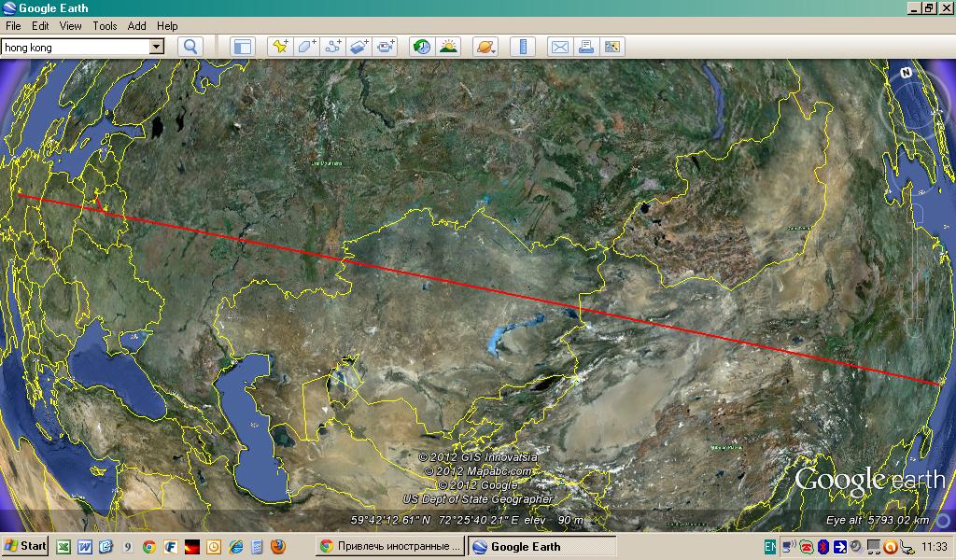Image resolution: width=956 pixels, height=560 pixels.
Task: Click the orange clock quick launch icon
Action: 214,547
